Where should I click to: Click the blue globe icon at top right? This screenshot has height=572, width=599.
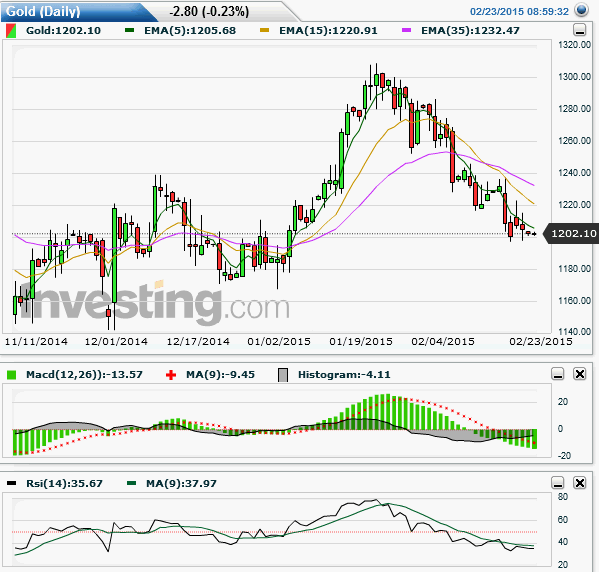point(581,10)
